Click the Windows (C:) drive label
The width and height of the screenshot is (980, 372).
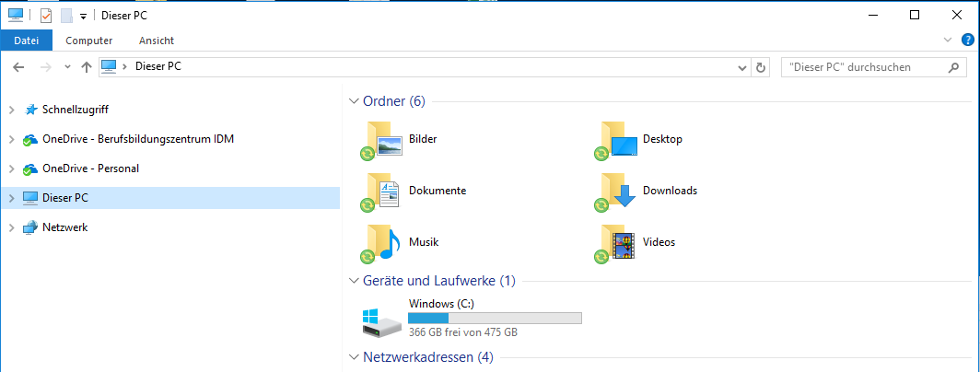point(442,303)
